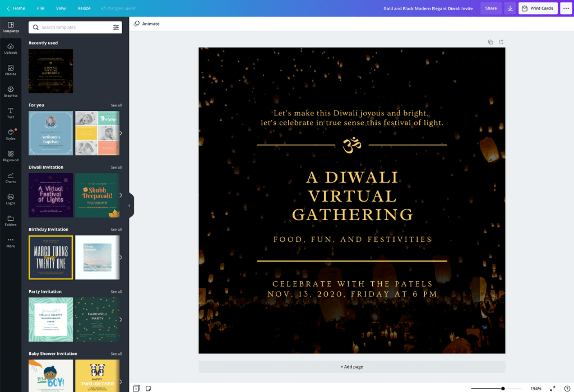Click See all next to Birthday Invitation
The height and width of the screenshot is (392, 574).
pyautogui.click(x=116, y=229)
